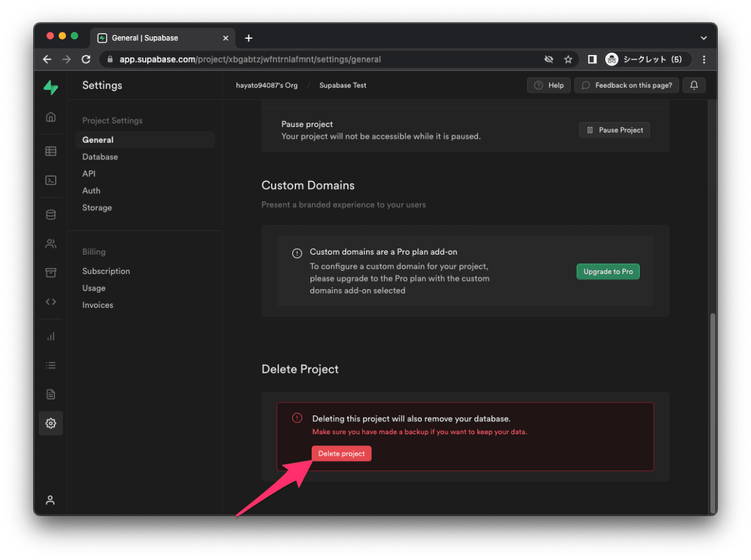Open the Table Editor icon
Screen dimensions: 751x560
coord(51,151)
